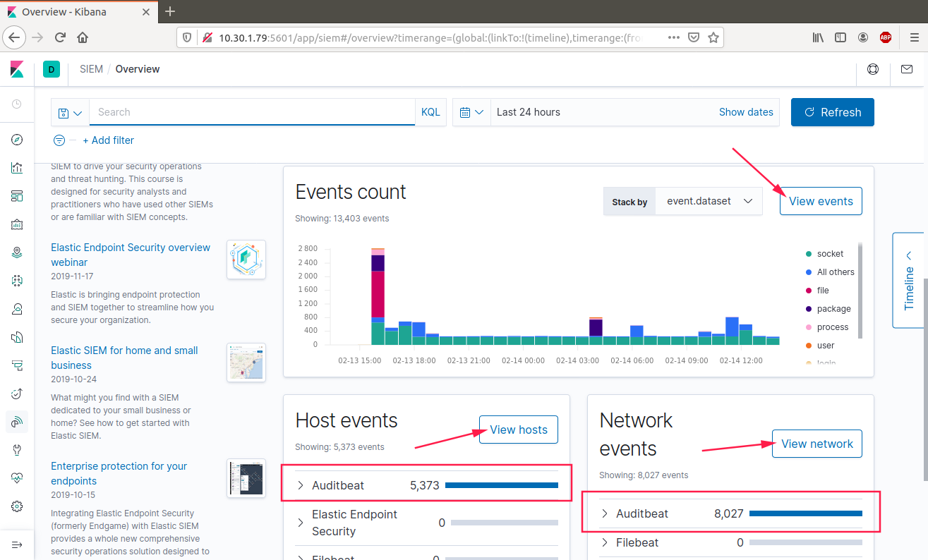Click the View events button
This screenshot has width=928, height=560.
point(821,201)
